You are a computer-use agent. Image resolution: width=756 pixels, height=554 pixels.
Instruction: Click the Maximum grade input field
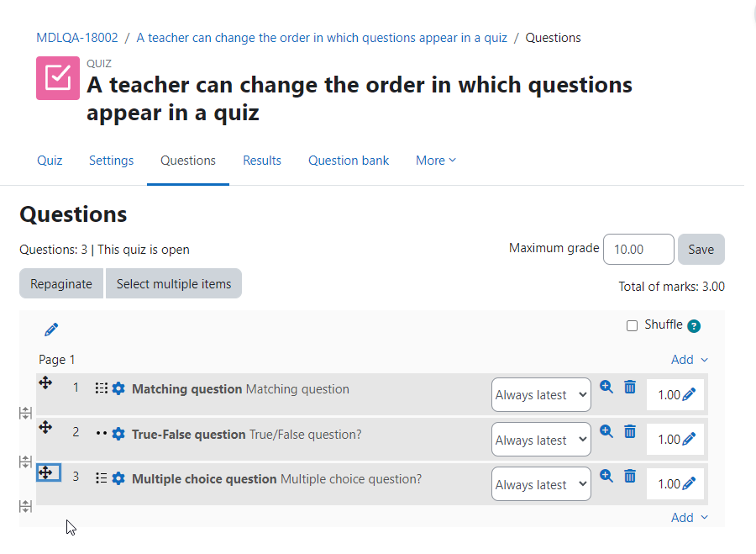(x=638, y=250)
